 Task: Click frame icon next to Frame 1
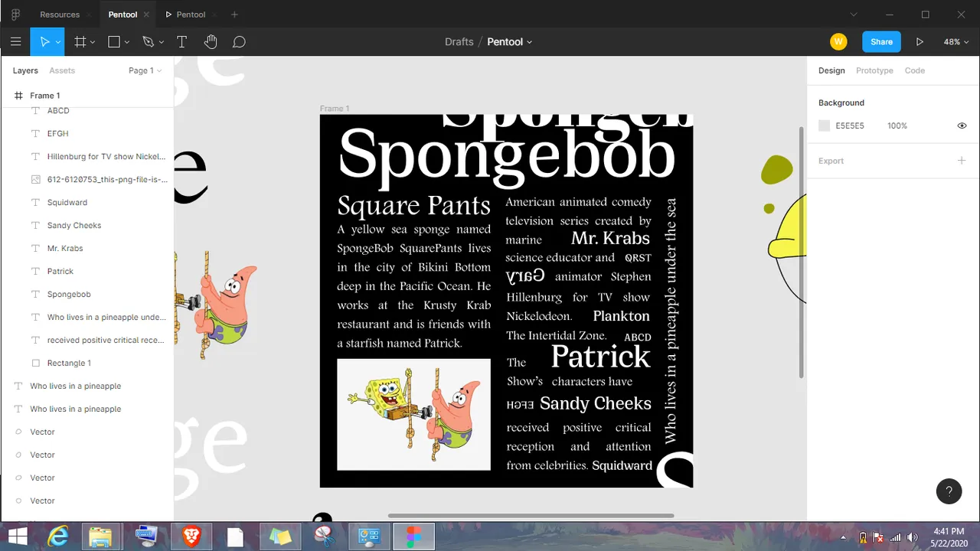tap(18, 96)
